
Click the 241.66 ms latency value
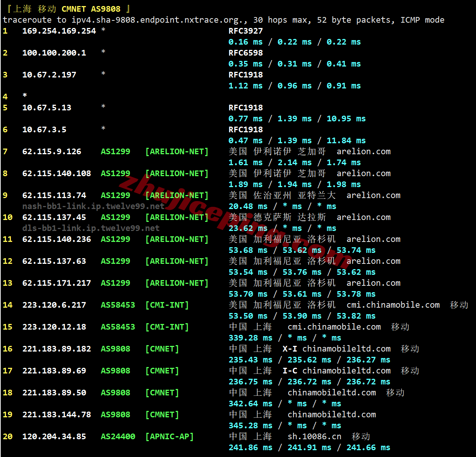pos(368,448)
